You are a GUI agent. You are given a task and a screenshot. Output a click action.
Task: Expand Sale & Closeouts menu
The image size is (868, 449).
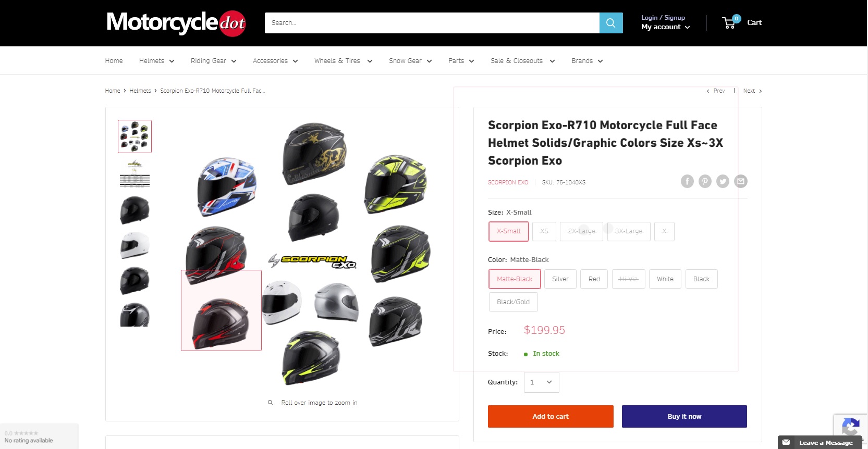522,61
